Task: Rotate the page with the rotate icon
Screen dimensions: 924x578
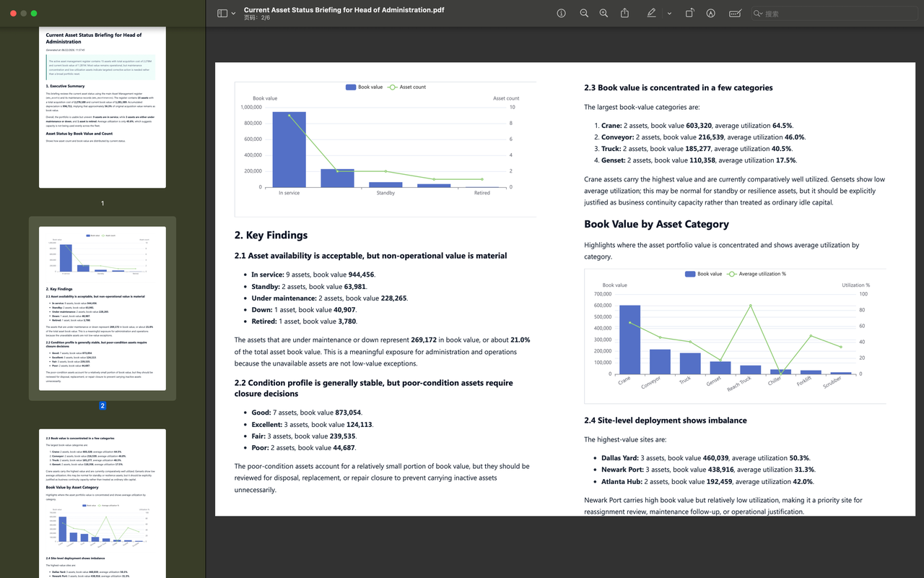Action: (x=689, y=13)
